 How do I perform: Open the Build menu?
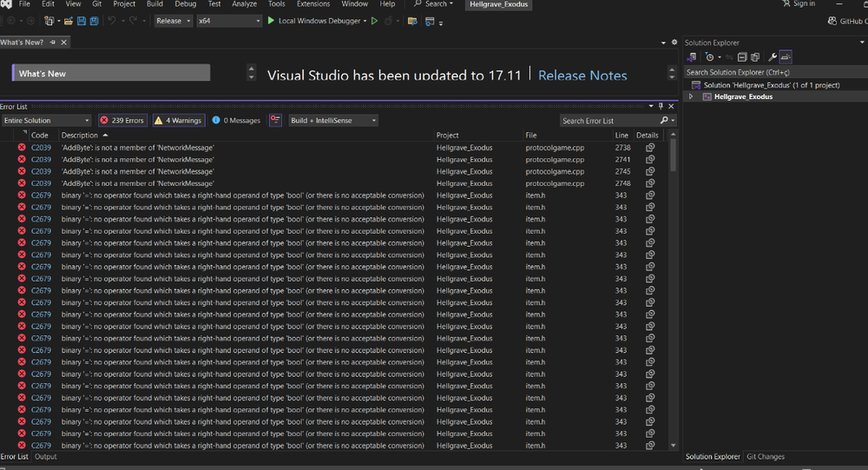tap(155, 4)
